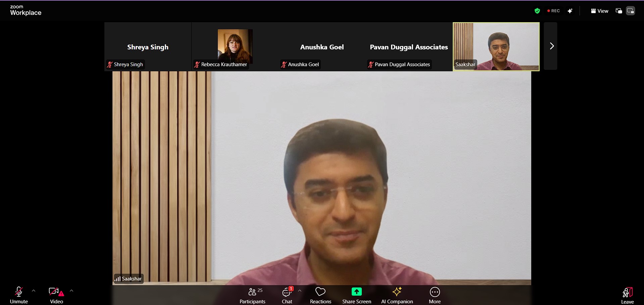Select Pavan Duggal Associates' video tile
Image resolution: width=644 pixels, height=305 pixels.
[409, 46]
